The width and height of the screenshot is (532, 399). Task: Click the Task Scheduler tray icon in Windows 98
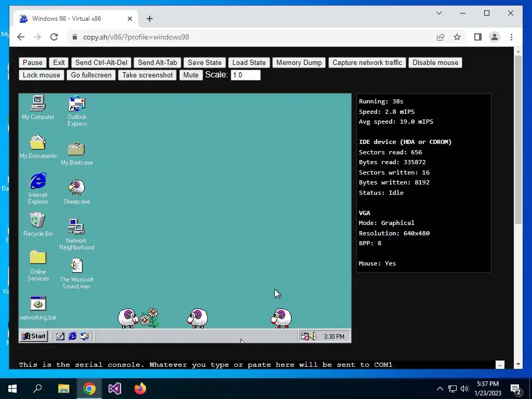[304, 336]
